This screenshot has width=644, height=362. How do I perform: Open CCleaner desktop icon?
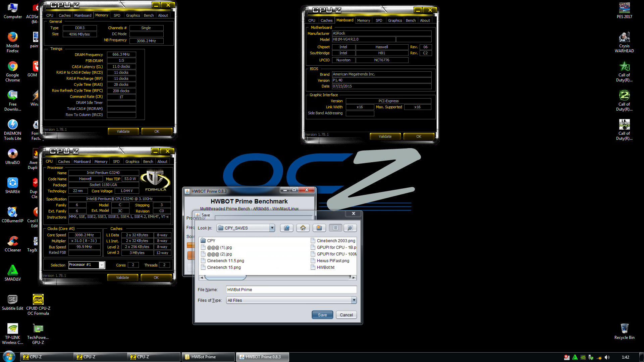pos(13,244)
